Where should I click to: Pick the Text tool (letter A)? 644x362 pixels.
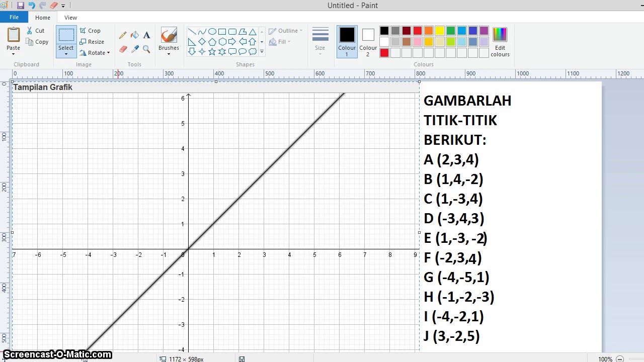pyautogui.click(x=146, y=35)
